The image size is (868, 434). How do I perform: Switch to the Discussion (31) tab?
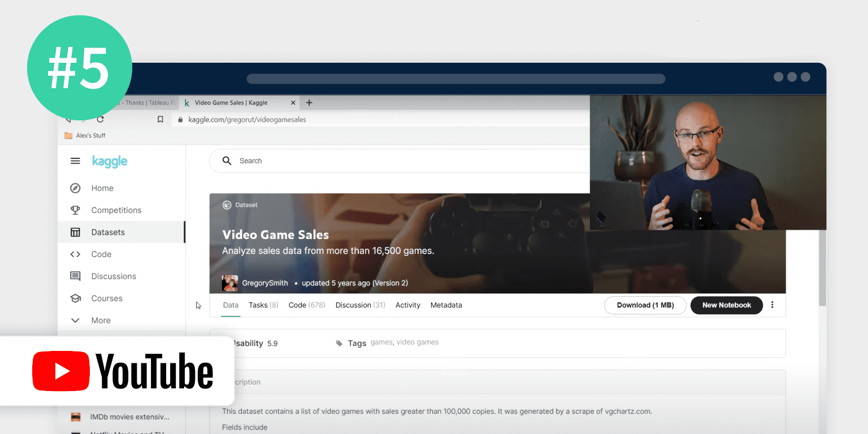point(361,305)
